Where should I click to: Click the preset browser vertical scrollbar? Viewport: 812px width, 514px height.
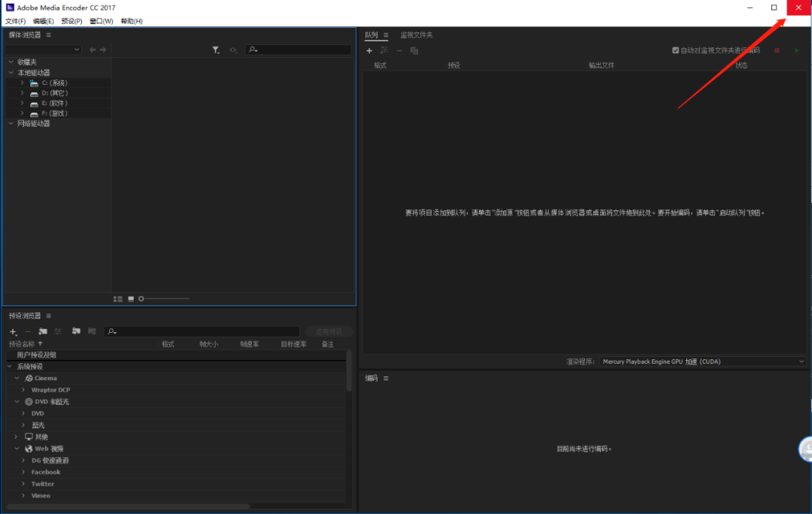coord(349,371)
